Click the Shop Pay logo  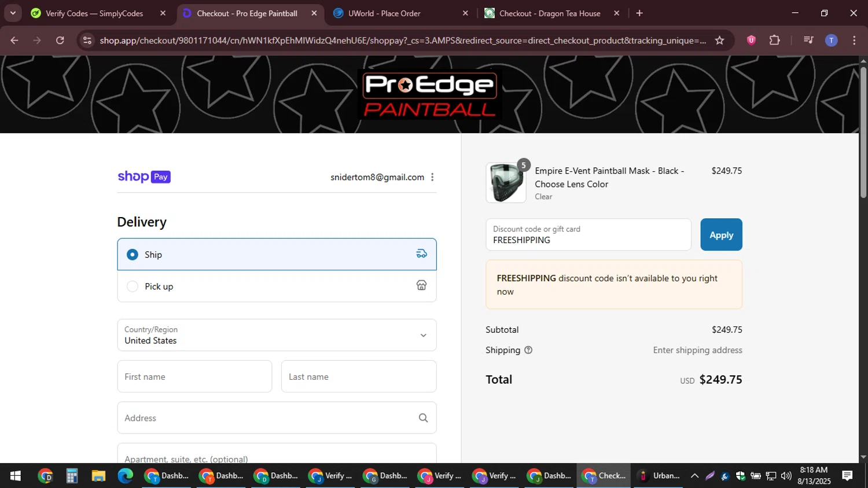point(144,177)
